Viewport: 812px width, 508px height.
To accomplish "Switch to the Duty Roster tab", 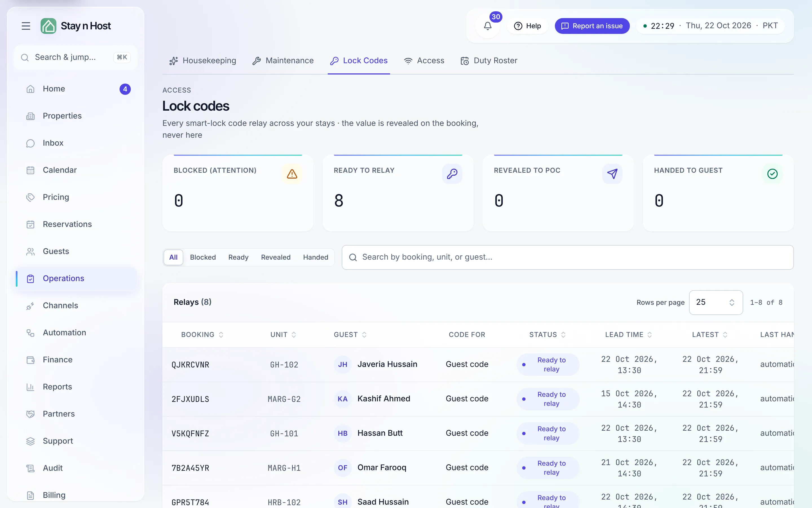I will click(489, 61).
